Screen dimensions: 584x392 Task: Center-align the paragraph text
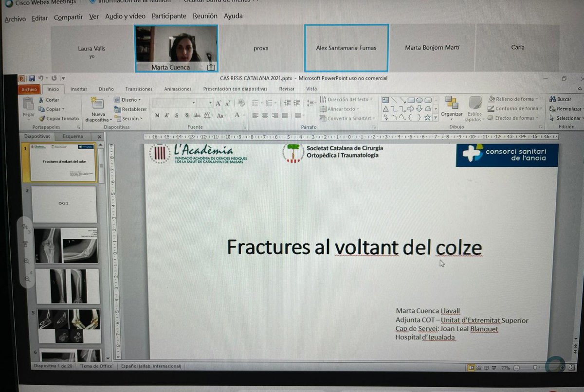[x=264, y=116]
